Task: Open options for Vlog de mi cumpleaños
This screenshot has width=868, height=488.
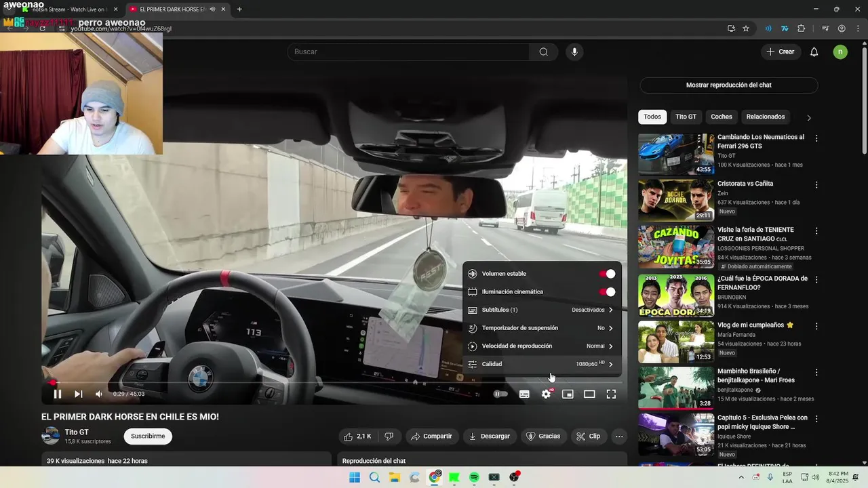Action: [x=816, y=326]
